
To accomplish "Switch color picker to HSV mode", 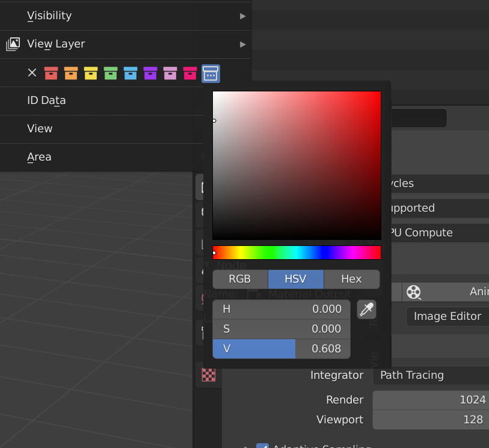I will point(296,279).
